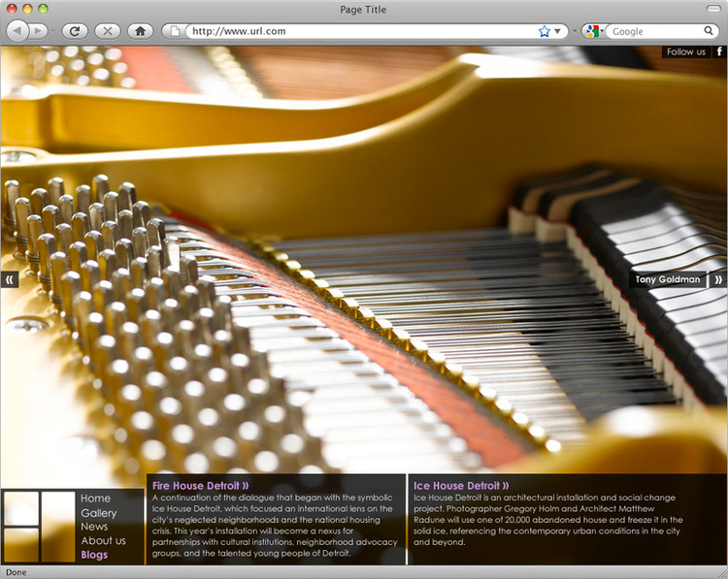Screen dimensions: 728x579
Task: Click the browser Forward button
Action: click(39, 31)
